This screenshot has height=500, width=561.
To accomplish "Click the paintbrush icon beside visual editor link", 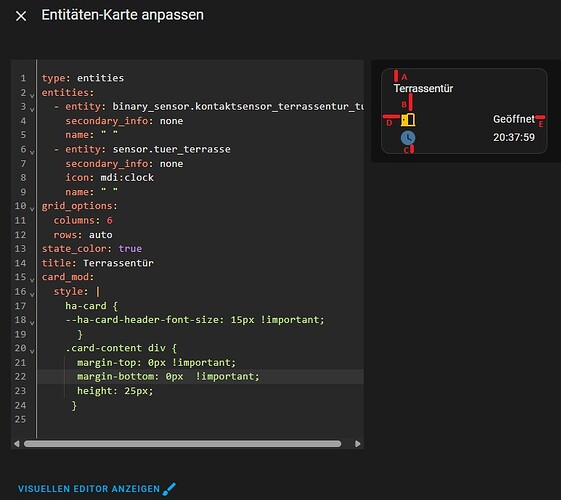I will 169,489.
